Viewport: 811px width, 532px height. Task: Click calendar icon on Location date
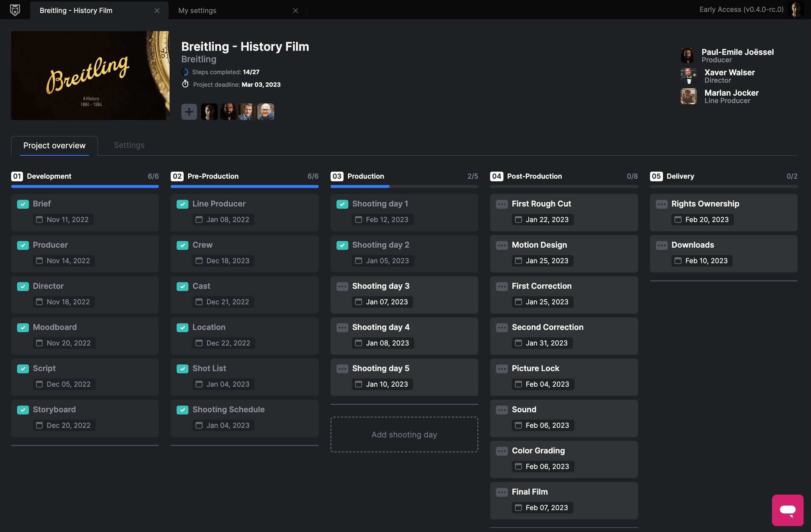coord(199,343)
